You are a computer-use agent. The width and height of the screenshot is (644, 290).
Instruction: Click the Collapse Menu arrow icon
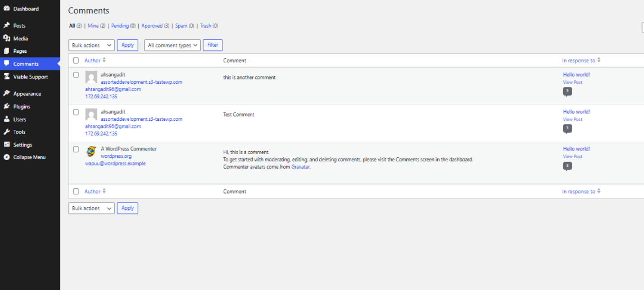click(7, 157)
